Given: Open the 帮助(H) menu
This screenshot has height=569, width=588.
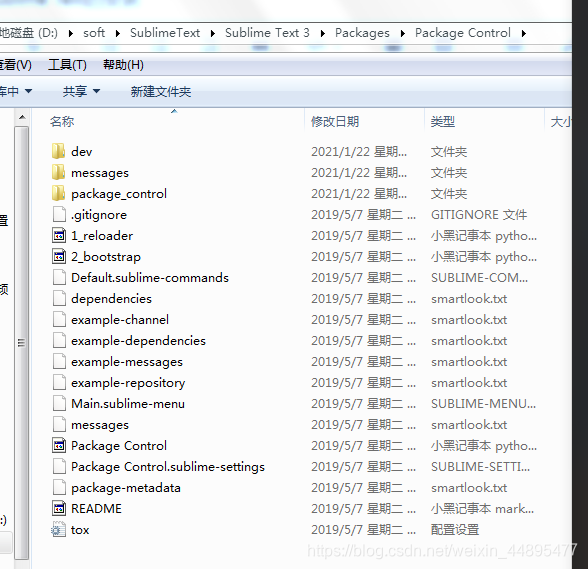Looking at the screenshot, I should coord(123,65).
